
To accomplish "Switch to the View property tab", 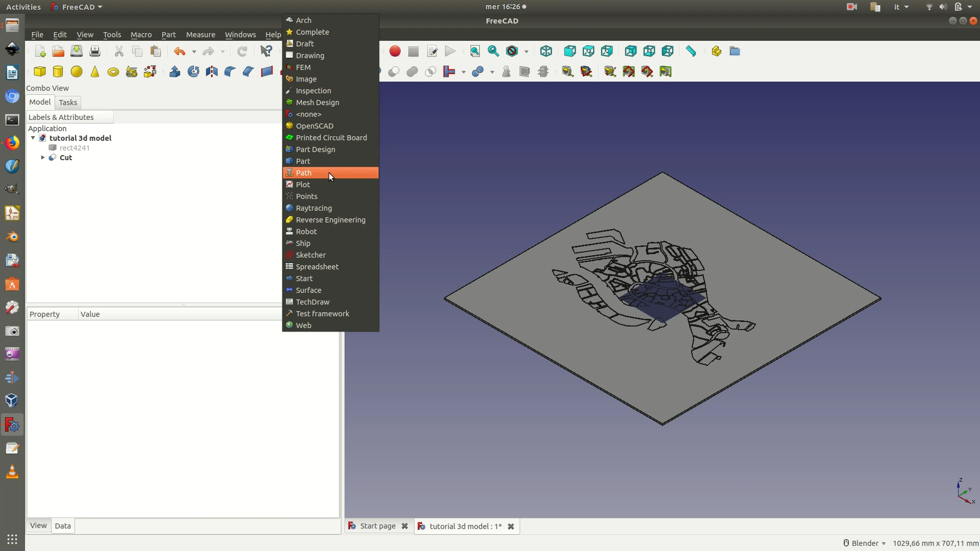I will point(38,525).
